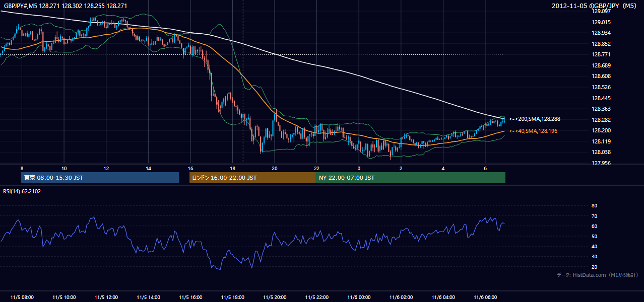Click the 129.097 price axis label
This screenshot has height=302, width=644.
(601, 11)
